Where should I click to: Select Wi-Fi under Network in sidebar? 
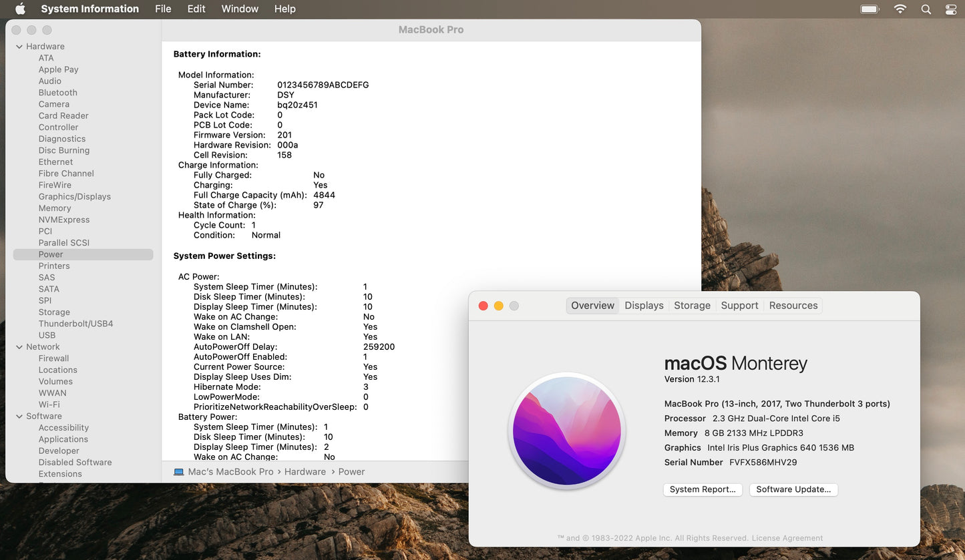coord(49,404)
